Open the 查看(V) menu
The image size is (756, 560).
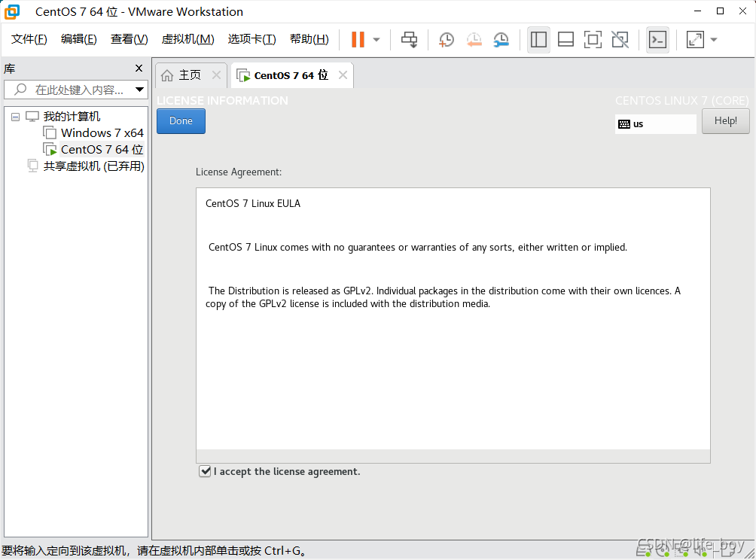coord(130,39)
